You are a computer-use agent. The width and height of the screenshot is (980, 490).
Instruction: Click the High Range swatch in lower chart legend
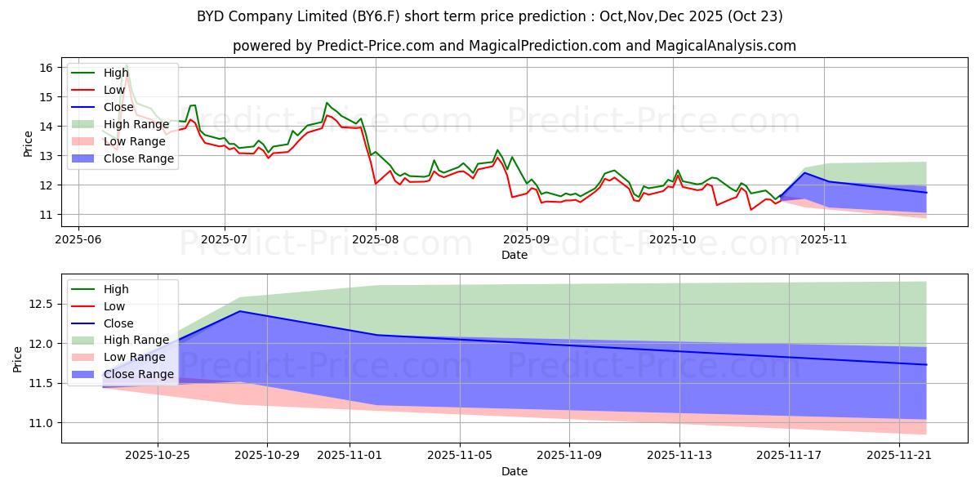click(85, 340)
